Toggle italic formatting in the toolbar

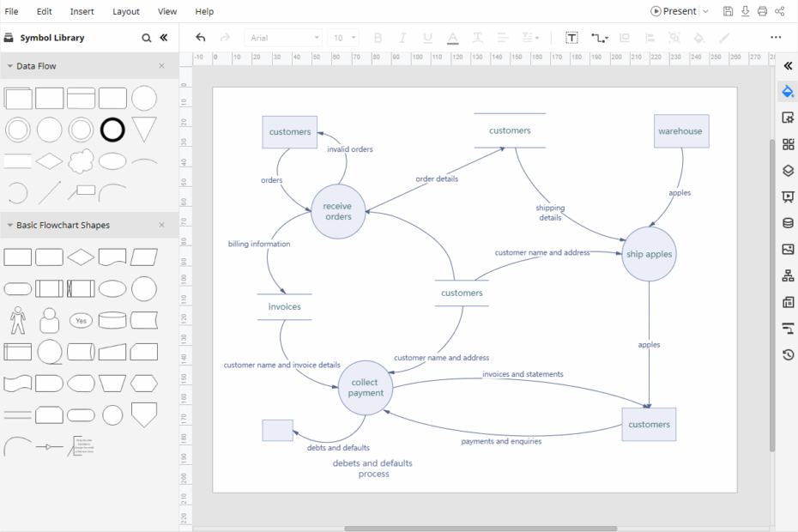point(402,38)
